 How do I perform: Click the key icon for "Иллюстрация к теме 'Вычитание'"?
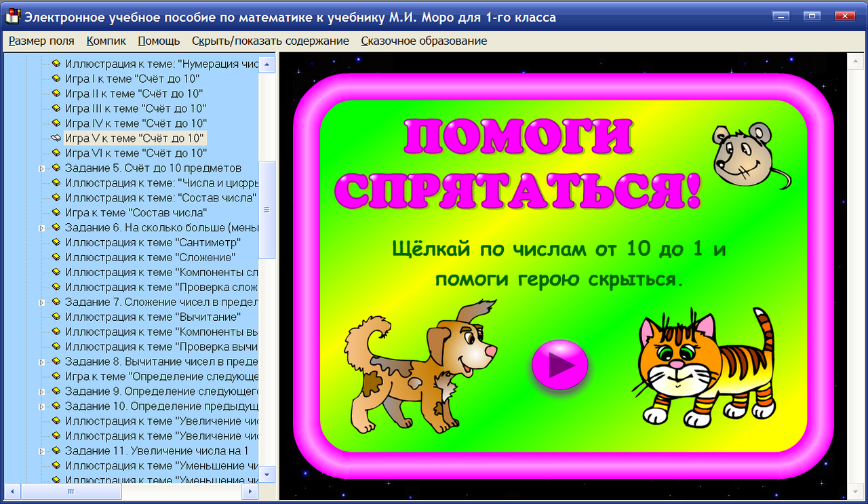click(x=56, y=317)
